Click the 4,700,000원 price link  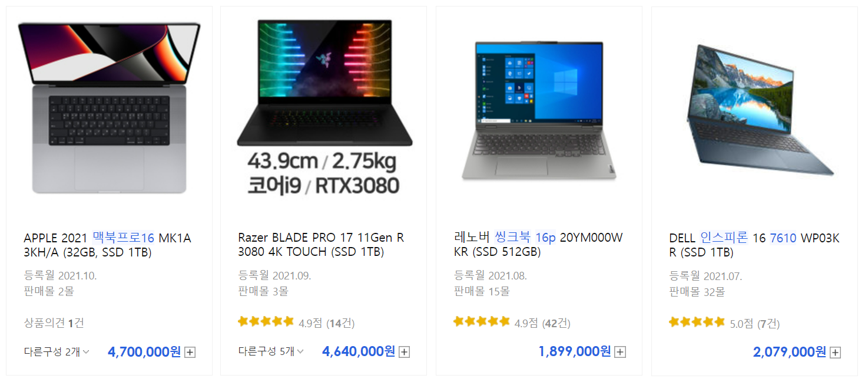click(144, 352)
